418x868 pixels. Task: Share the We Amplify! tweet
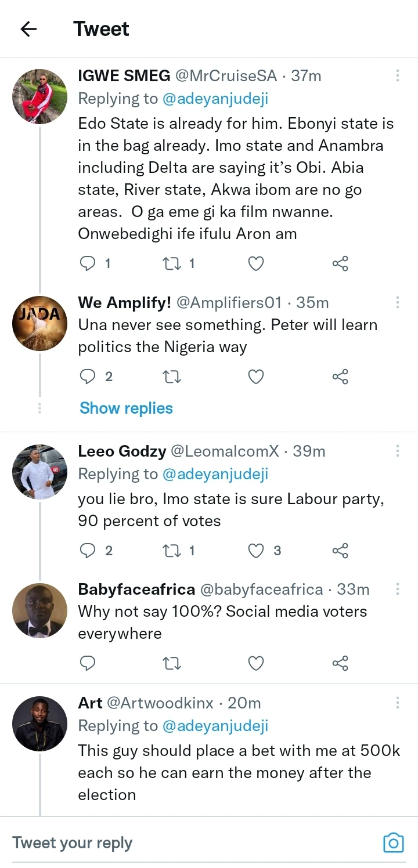[340, 377]
